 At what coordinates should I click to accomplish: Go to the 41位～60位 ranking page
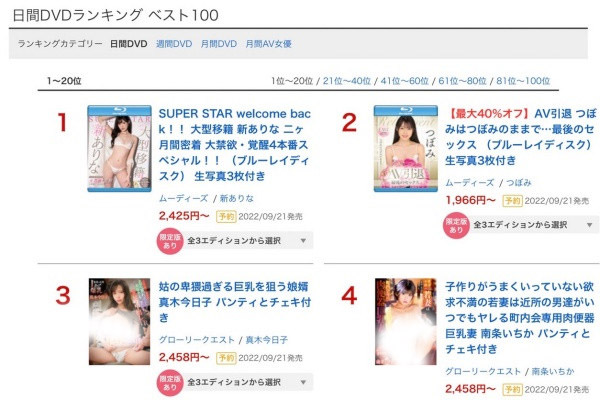click(404, 81)
